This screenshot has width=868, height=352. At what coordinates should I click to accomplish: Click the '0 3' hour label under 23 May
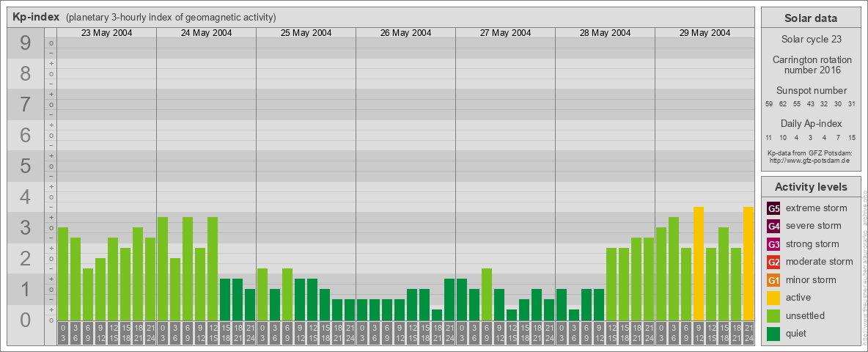coord(63,333)
